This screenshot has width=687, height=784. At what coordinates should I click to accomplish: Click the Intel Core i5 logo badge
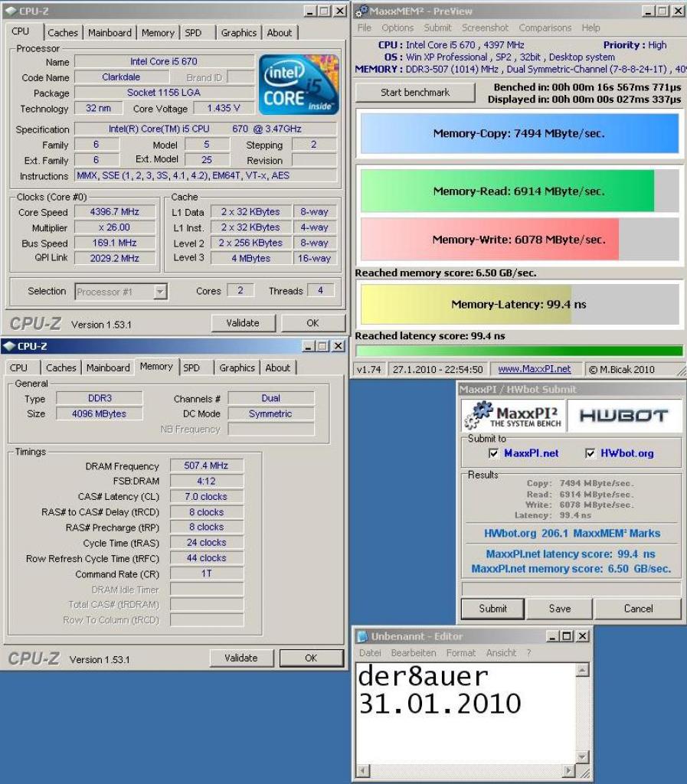[x=299, y=85]
